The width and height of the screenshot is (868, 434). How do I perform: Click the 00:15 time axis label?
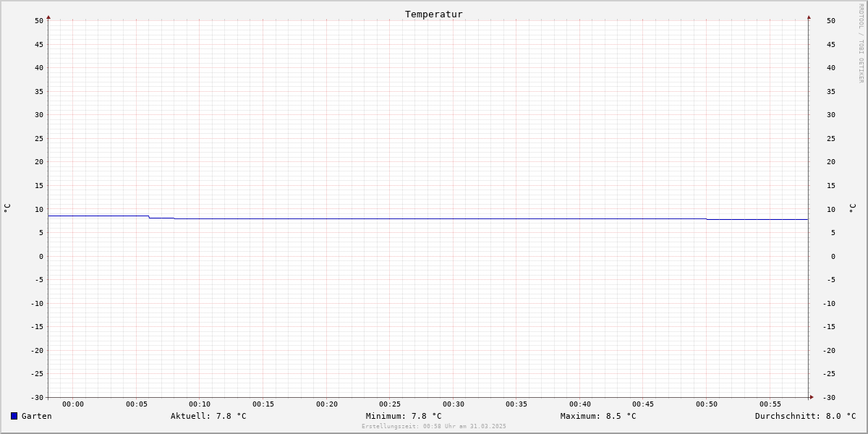tap(263, 404)
